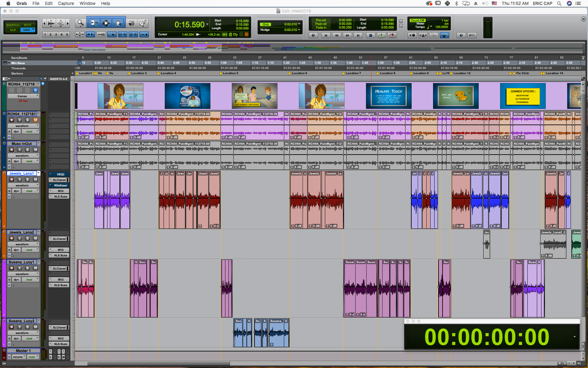This screenshot has height=368, width=588.
Task: Select the Zoomer (magnifier) tool
Action: (80, 23)
